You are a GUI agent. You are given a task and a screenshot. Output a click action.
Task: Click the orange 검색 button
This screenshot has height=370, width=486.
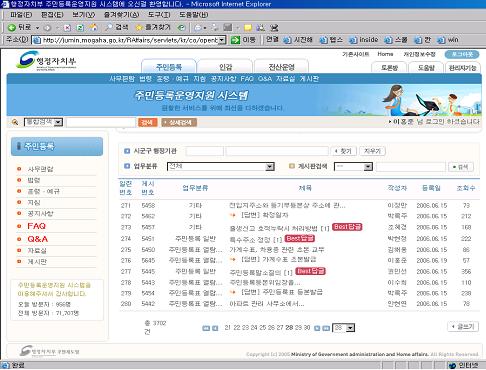click(x=147, y=122)
